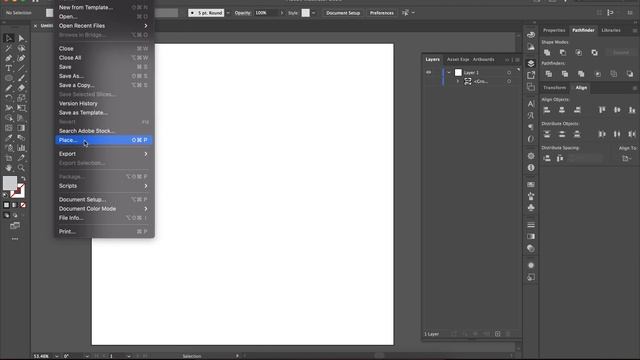Click Horizontal Distribute Right icon

(632, 134)
